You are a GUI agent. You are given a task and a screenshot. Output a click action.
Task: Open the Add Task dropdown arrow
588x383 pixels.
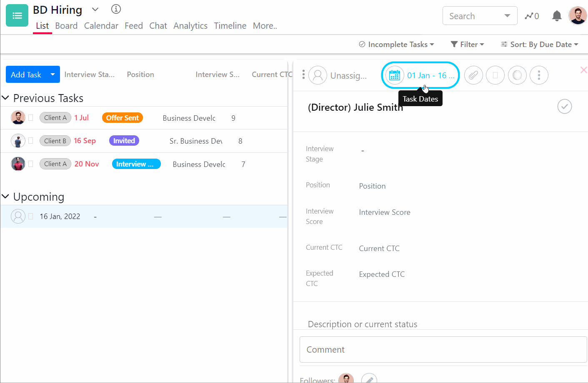tap(53, 74)
